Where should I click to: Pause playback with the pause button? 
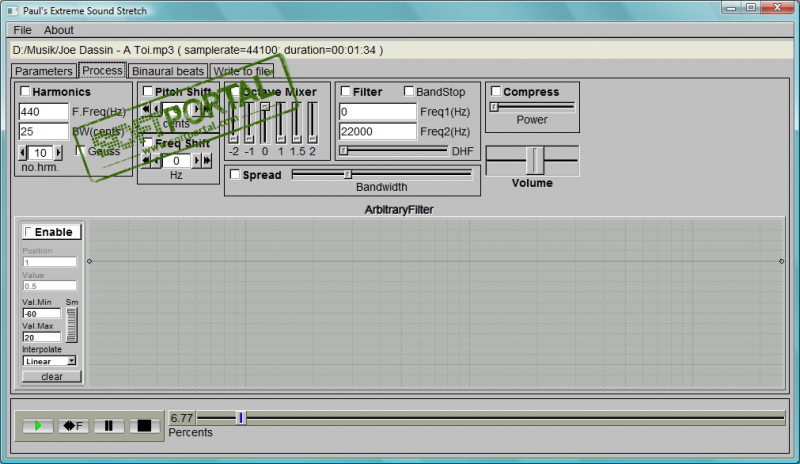(x=109, y=426)
